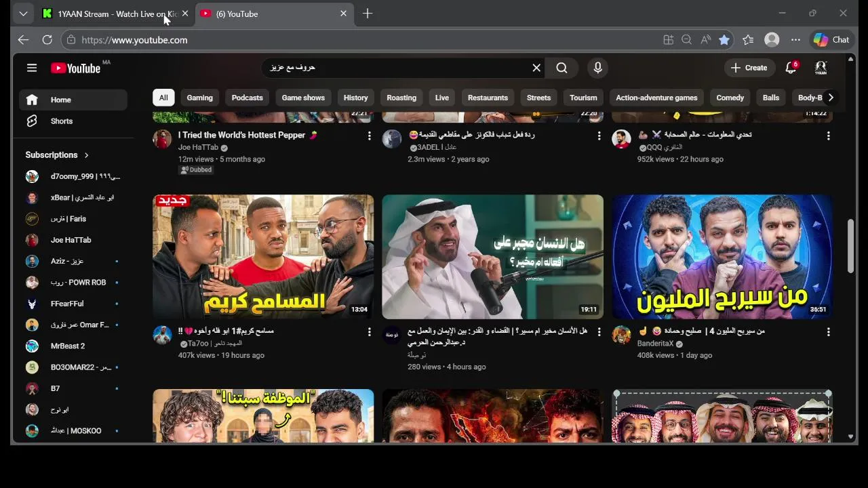Screen dimensions: 868x488
Task: Click the magnifier search button
Action: (561, 68)
